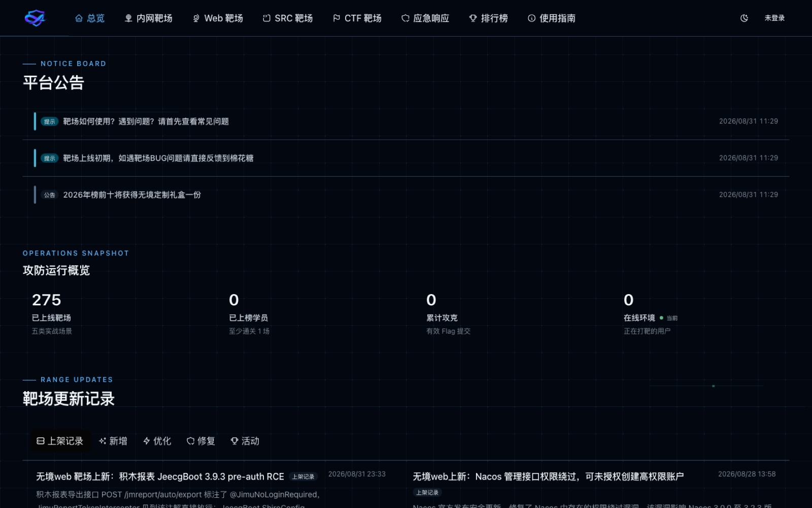Switch to the 新增 updates tab
The width and height of the screenshot is (812, 508).
coord(113,441)
